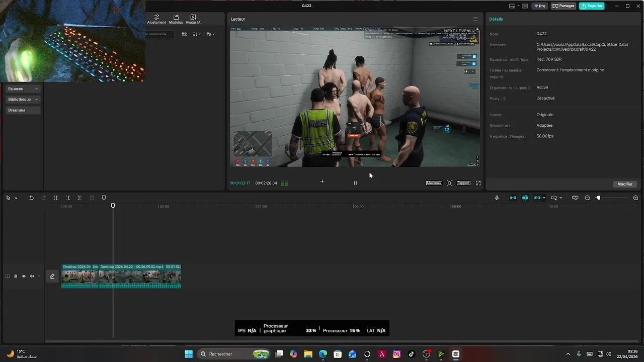Expand the Espaces dropdown
Viewport: 644px width, 362px height.
click(x=23, y=88)
